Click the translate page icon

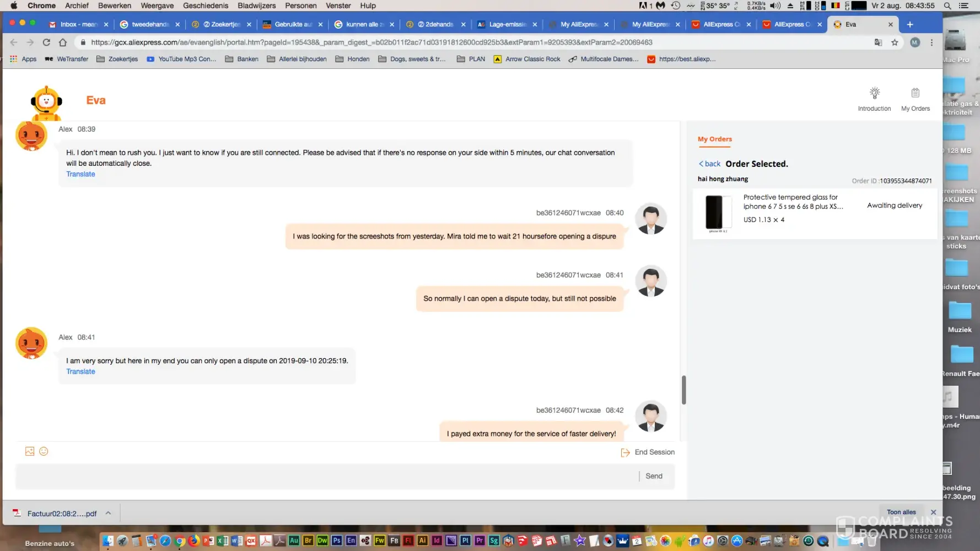point(878,42)
